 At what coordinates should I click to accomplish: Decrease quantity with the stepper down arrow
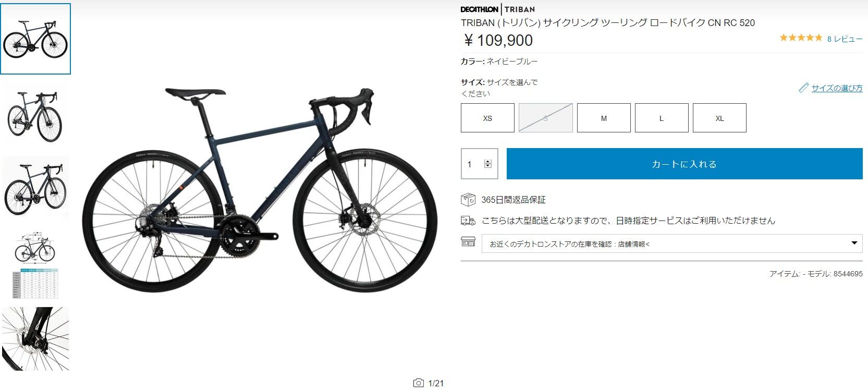pos(488,166)
